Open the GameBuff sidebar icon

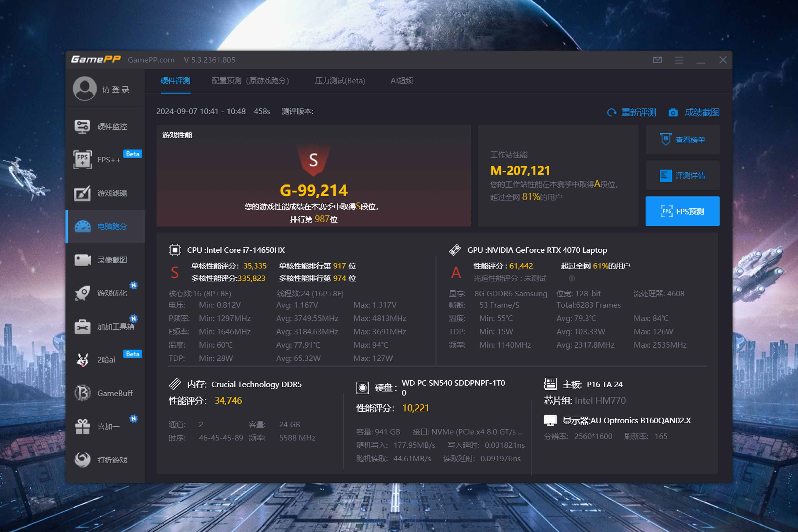point(82,393)
